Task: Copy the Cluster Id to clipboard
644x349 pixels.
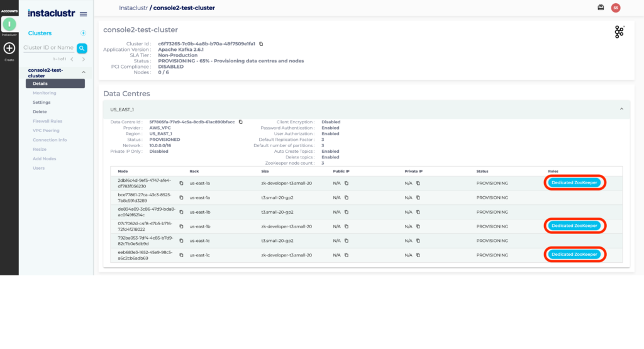Action: (x=261, y=44)
